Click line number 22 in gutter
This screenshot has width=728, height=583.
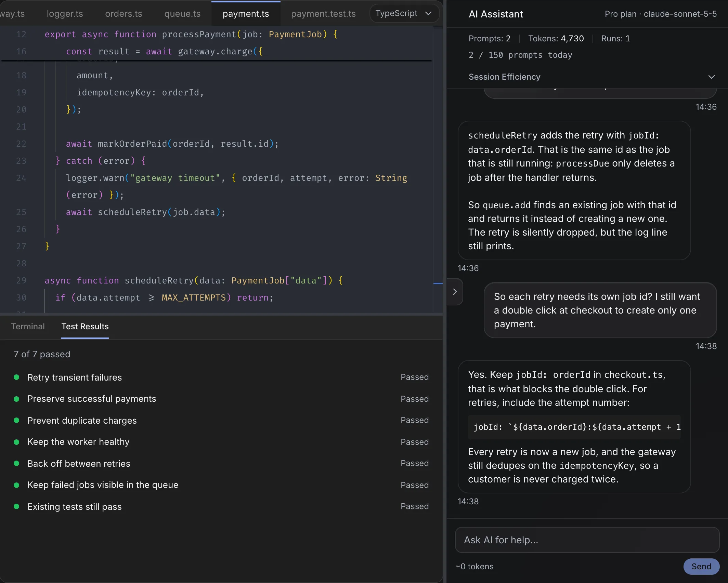(x=21, y=144)
